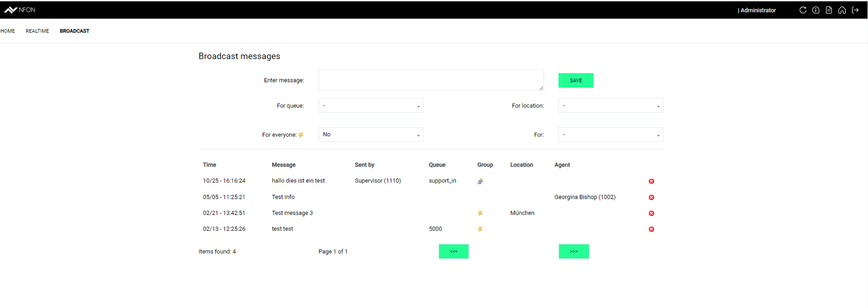Viewport: 868px width, 308px height.
Task: Open the 'For queue' dropdown
Action: click(x=371, y=106)
